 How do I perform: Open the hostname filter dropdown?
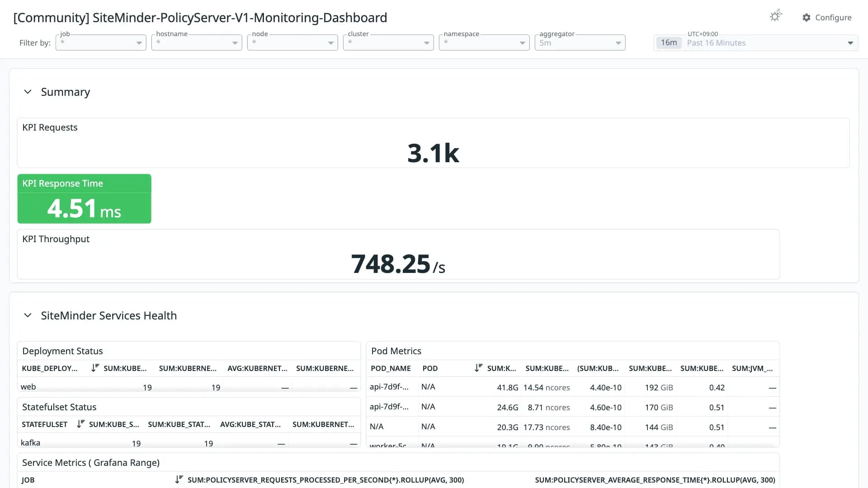click(197, 42)
